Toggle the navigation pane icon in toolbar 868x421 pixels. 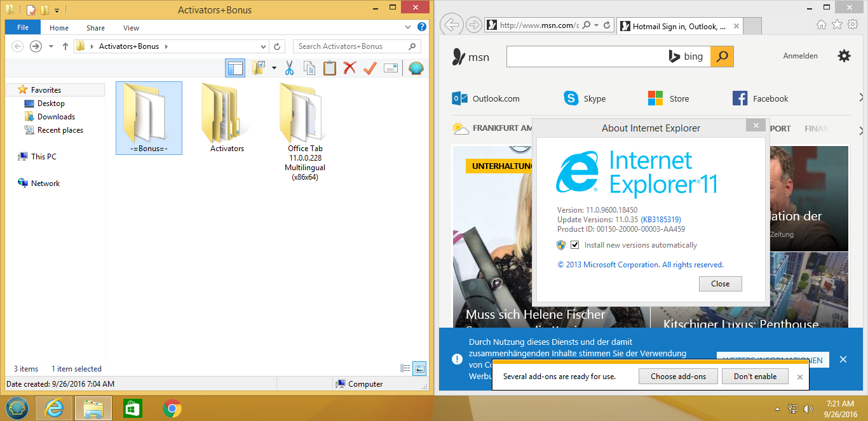pos(235,68)
